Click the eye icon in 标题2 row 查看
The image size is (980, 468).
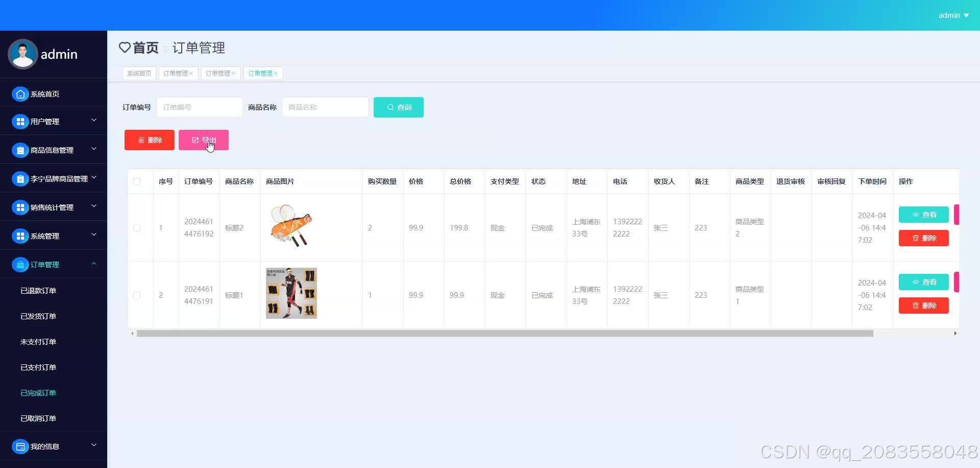[x=916, y=215]
